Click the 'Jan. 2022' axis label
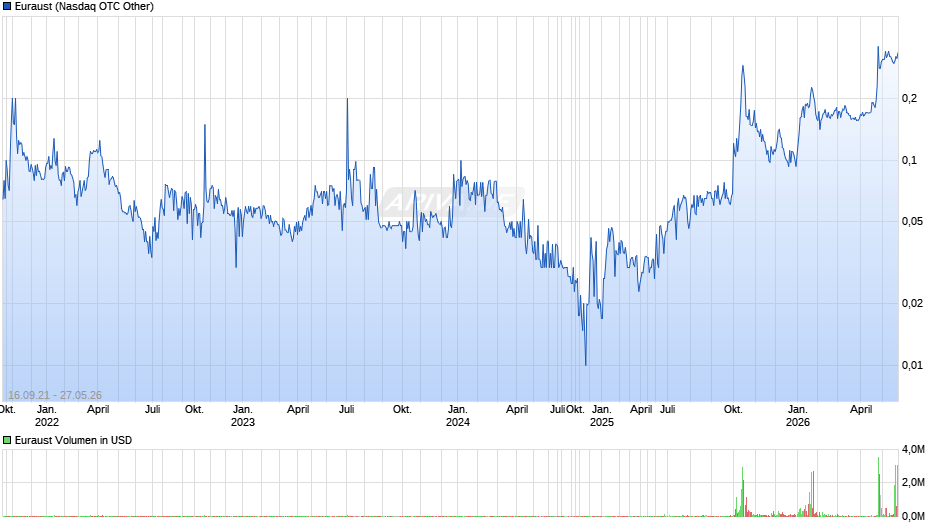940x526 pixels. [47, 416]
